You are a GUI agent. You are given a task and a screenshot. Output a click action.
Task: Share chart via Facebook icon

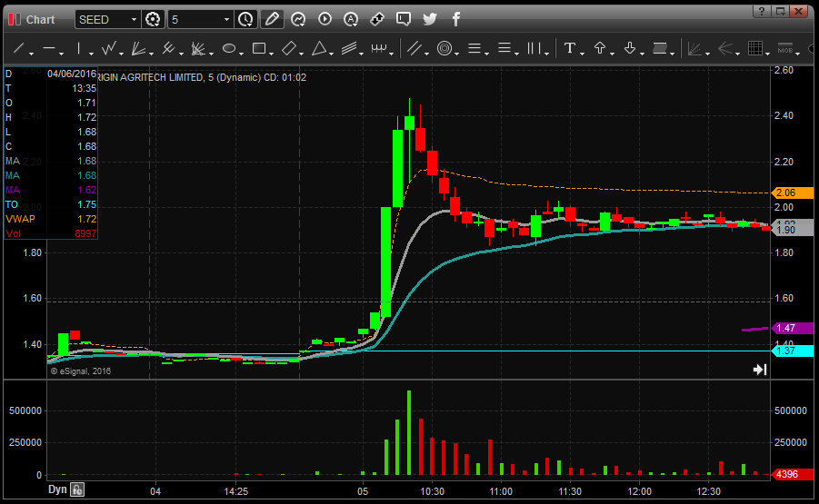(456, 19)
